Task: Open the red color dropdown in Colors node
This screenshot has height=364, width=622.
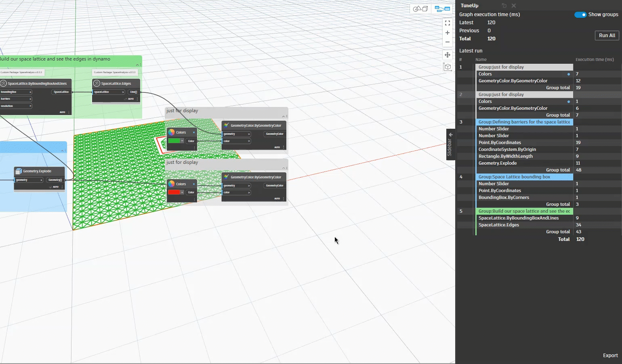Action: [182, 192]
